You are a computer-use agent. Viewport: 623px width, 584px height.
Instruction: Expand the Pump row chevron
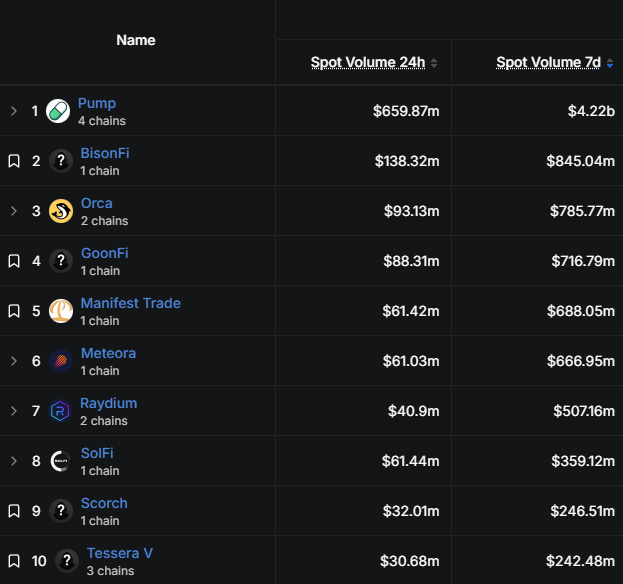tap(14, 111)
